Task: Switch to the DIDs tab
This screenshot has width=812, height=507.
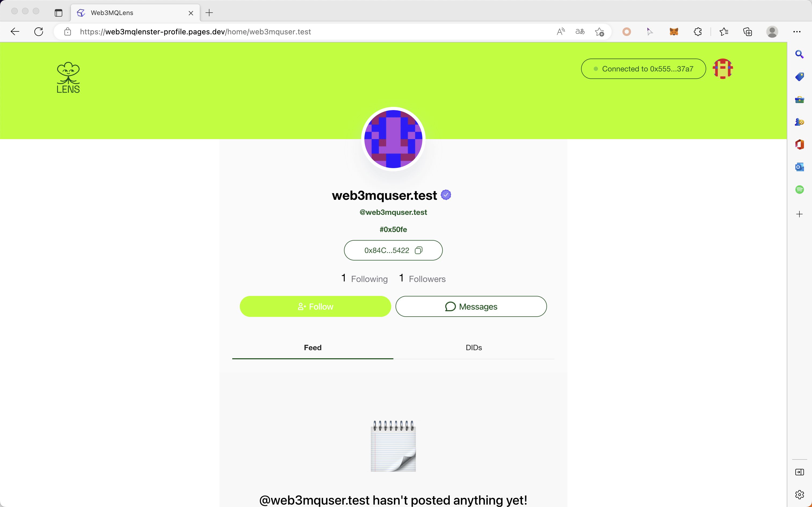Action: (473, 347)
